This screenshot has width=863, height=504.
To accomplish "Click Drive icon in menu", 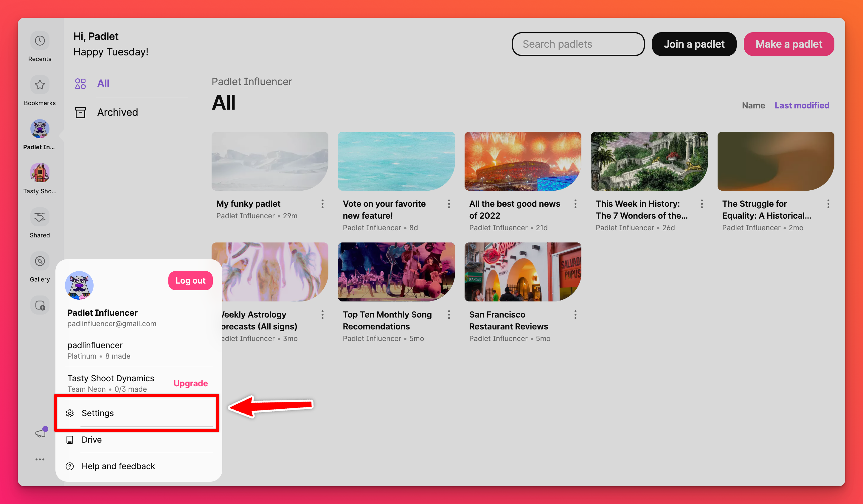I will coord(70,440).
